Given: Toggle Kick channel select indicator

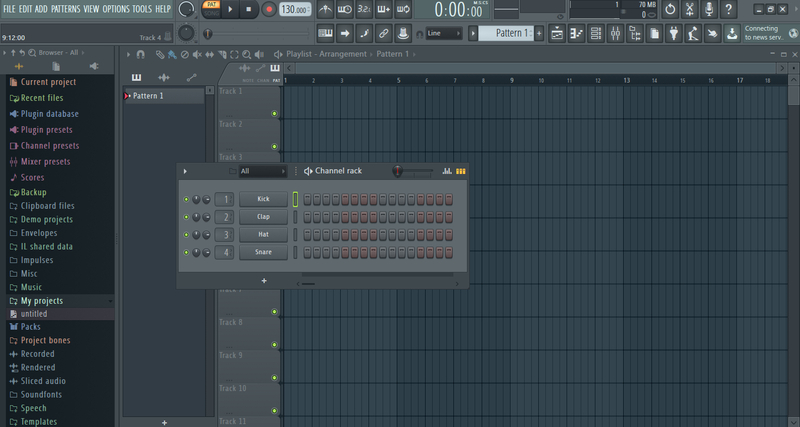Looking at the screenshot, I should click(x=295, y=199).
